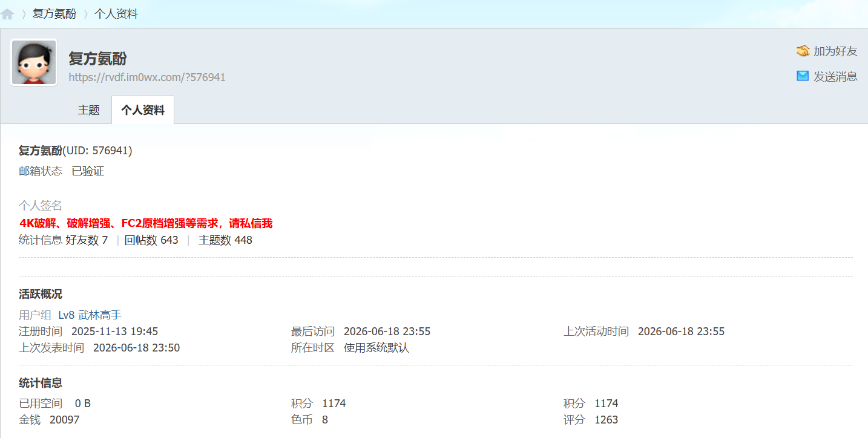Click the user avatar picture
This screenshot has height=438, width=868.
coord(34,62)
